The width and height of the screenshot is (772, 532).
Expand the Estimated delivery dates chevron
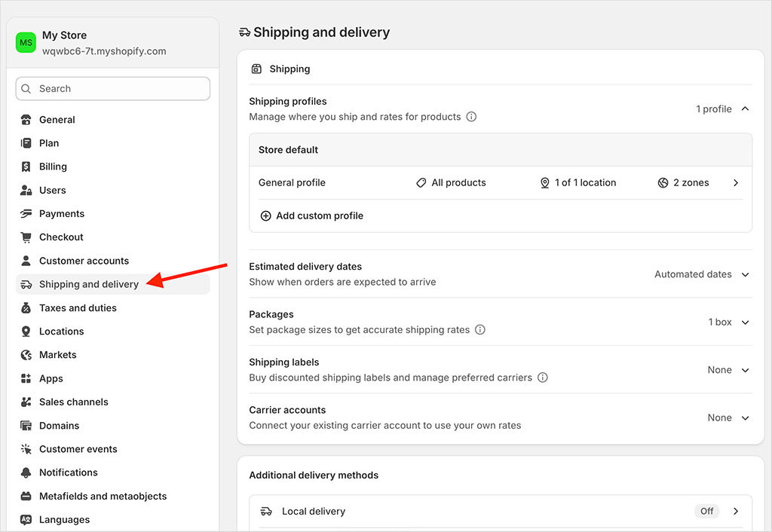coord(746,274)
